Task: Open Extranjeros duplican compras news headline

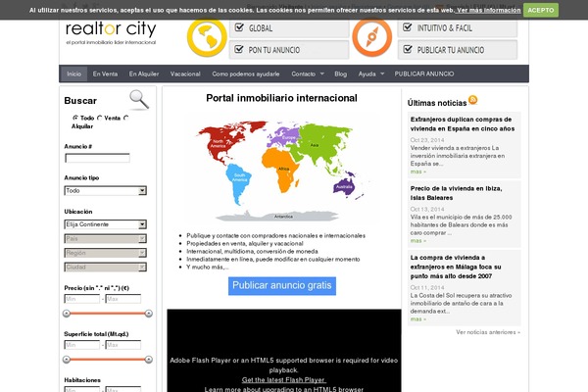Action: 463,123
